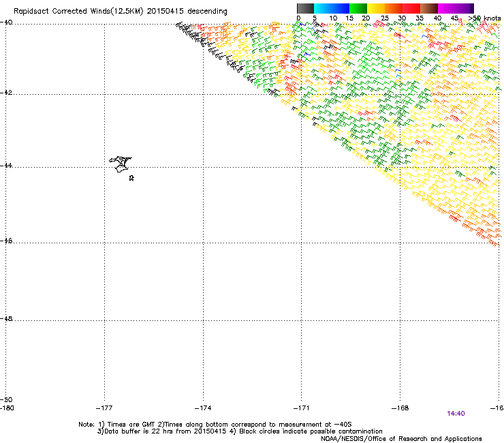
Task: Click the legend label '25' knots
Action: coord(384,18)
